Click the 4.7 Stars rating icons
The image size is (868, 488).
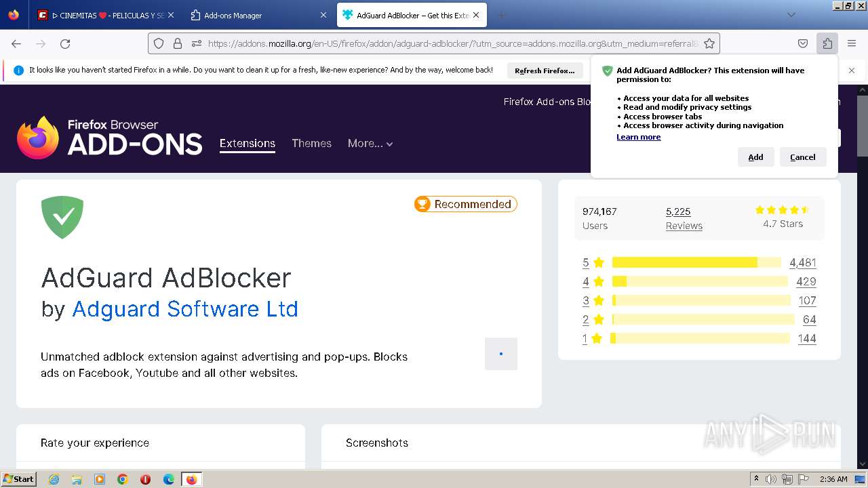(x=783, y=210)
